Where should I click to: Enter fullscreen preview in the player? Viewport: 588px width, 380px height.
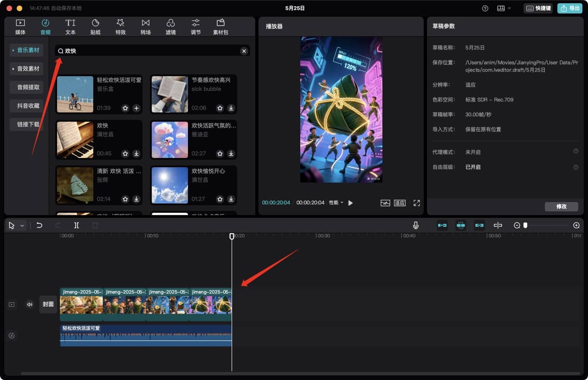point(417,203)
